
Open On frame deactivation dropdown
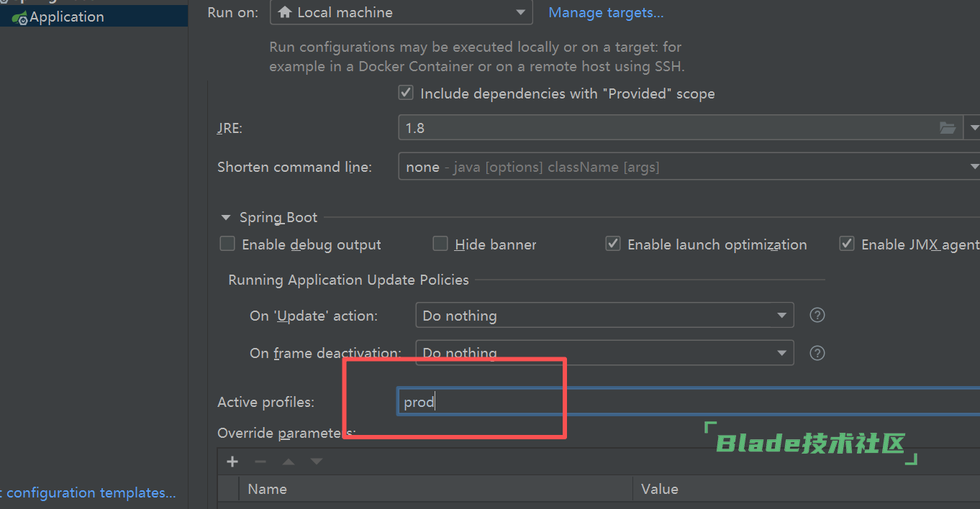pyautogui.click(x=604, y=353)
